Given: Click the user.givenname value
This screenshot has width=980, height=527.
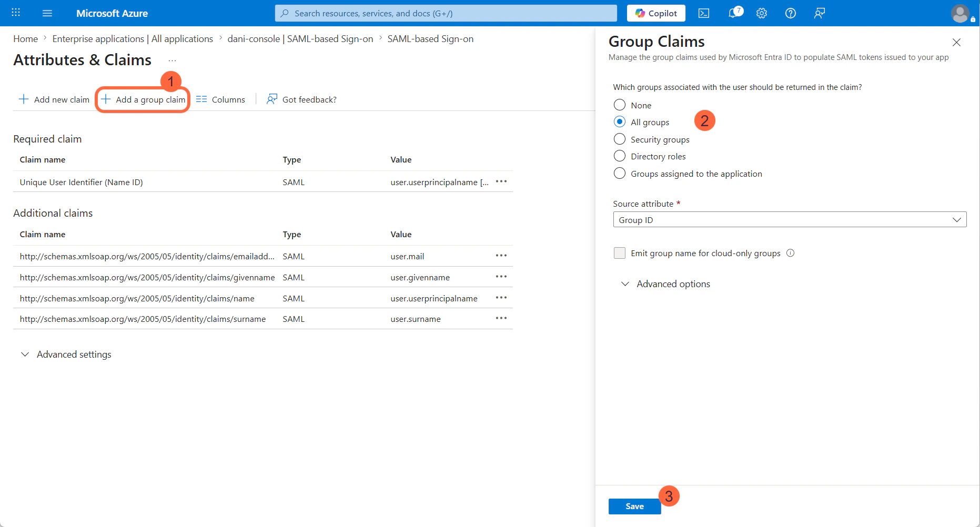Looking at the screenshot, I should coord(420,277).
